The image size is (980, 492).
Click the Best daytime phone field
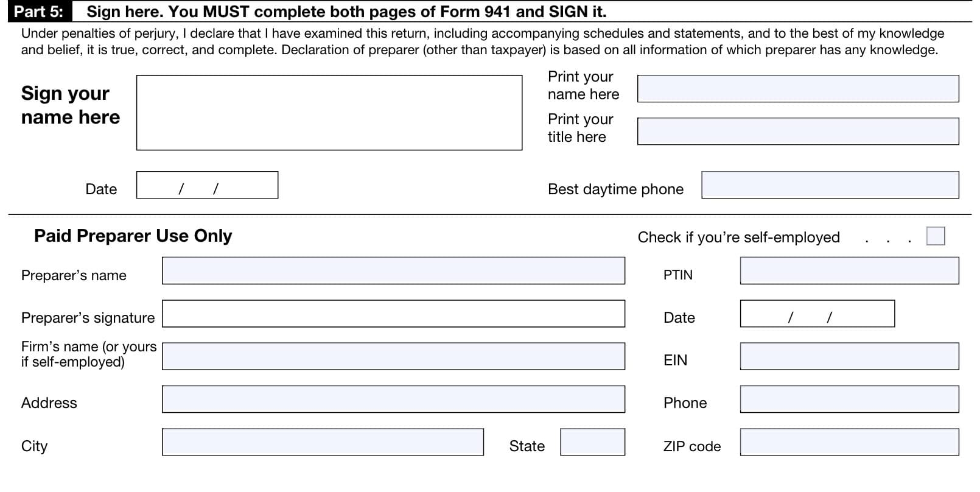(x=830, y=185)
